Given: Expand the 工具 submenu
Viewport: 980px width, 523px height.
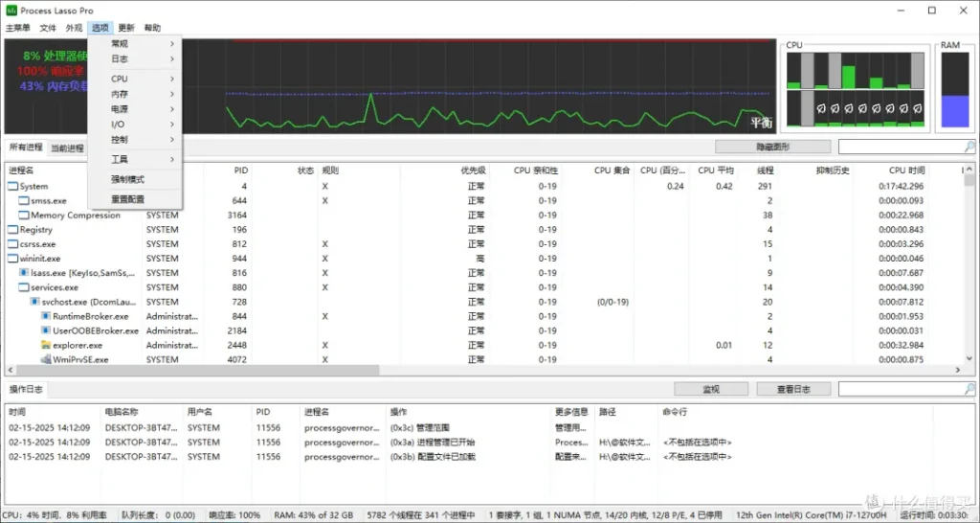Looking at the screenshot, I should point(134,160).
